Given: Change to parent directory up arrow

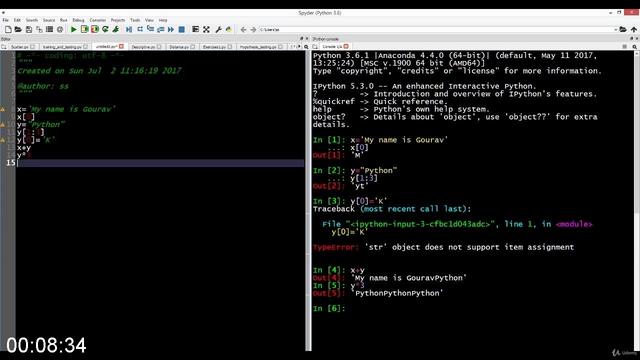Looking at the screenshot, I should click(x=634, y=29).
